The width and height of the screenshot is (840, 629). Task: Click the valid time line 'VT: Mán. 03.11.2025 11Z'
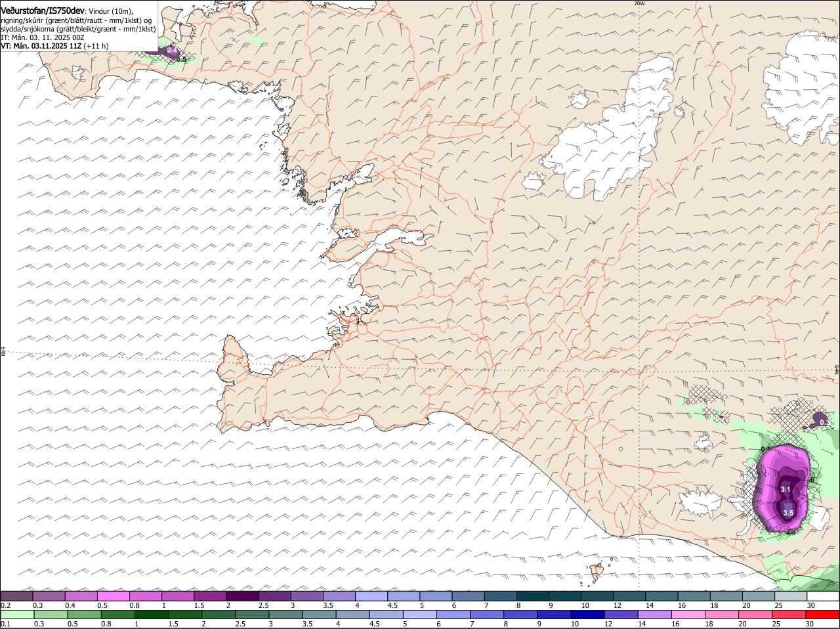click(41, 46)
